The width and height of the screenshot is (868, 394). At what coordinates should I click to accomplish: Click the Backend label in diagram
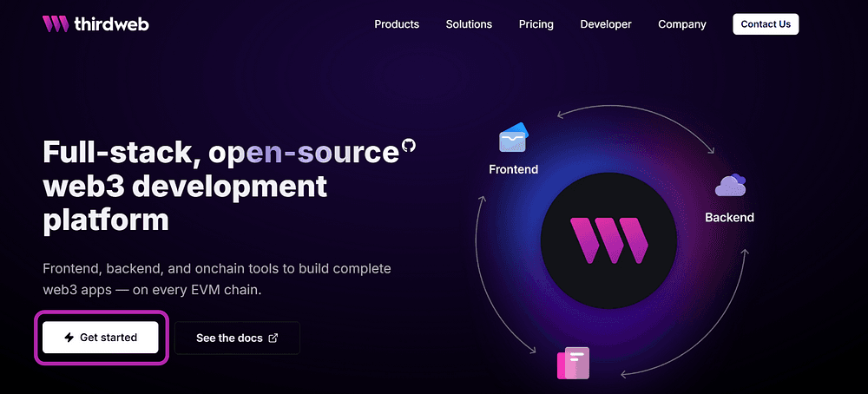(x=730, y=218)
